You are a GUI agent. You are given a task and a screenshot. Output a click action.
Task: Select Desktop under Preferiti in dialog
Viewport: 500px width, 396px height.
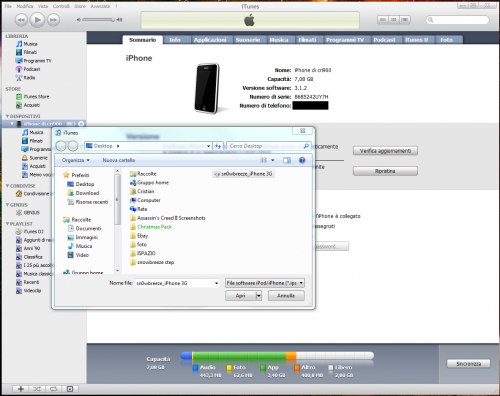pos(81,184)
